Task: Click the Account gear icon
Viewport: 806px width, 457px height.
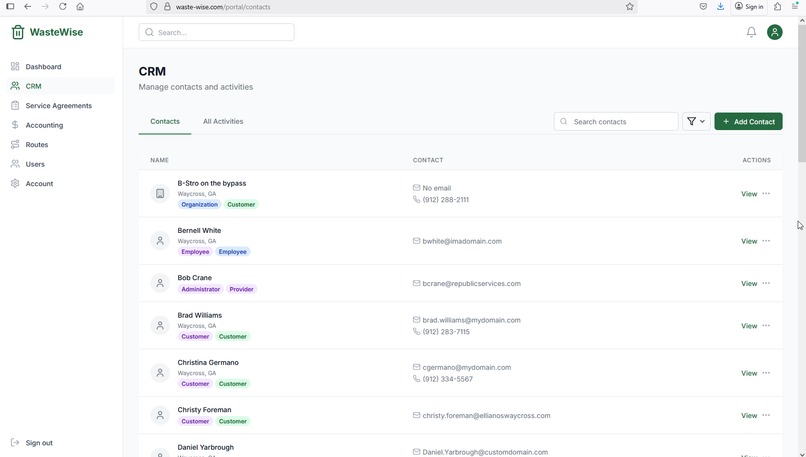Action: [x=15, y=184]
